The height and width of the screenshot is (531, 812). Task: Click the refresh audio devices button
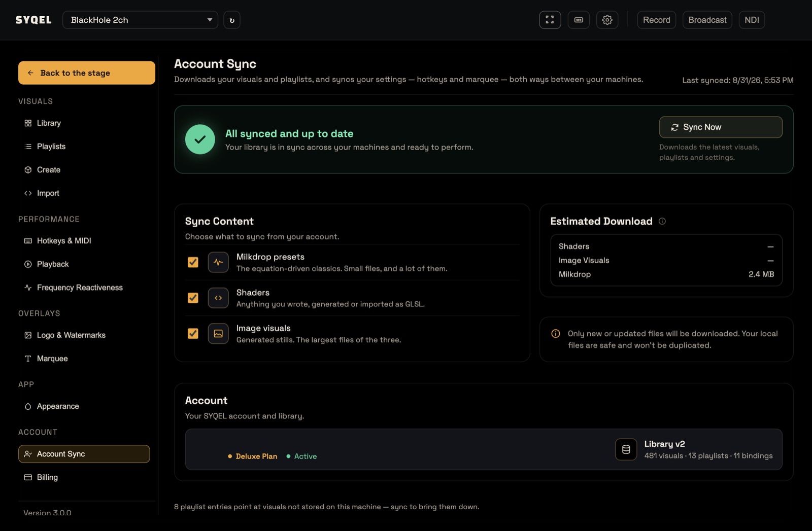pos(232,20)
